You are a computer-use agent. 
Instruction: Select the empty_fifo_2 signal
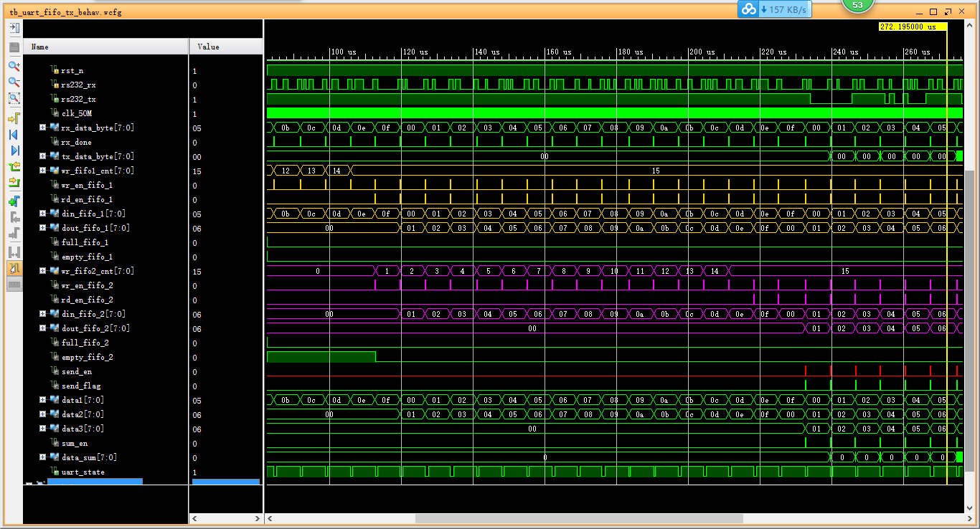(x=86, y=358)
